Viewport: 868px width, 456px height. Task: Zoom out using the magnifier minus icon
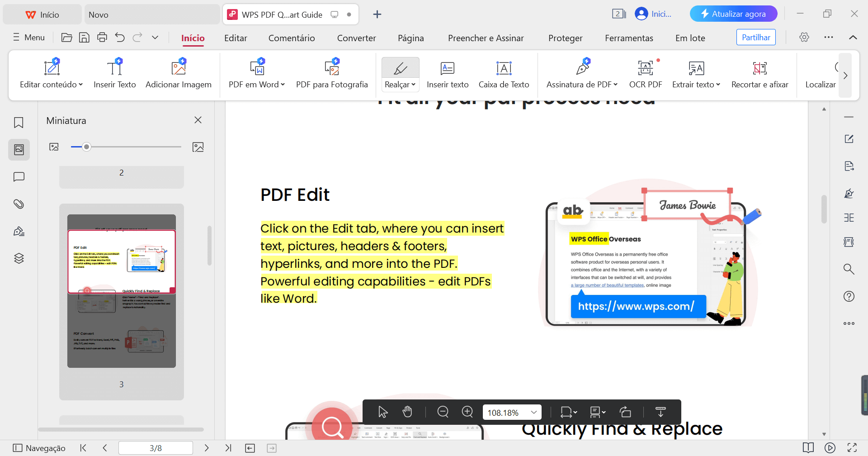tap(443, 412)
